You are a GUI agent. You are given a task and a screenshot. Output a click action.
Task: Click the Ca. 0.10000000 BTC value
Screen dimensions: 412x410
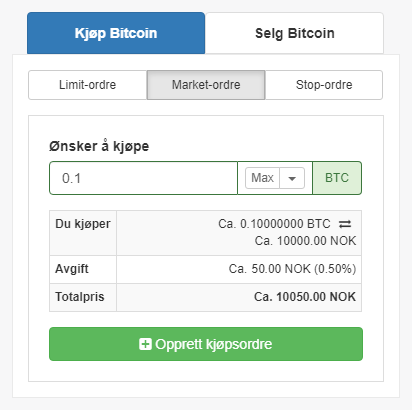point(274,224)
